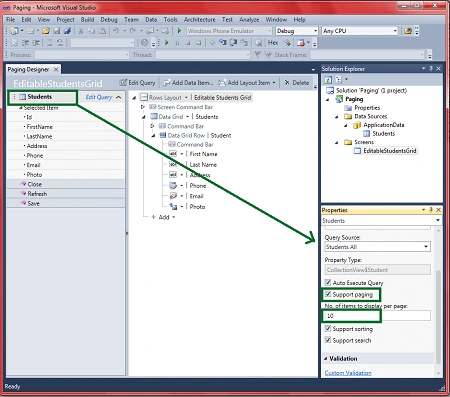Click the Stop Debugging square icon
The image size is (450, 397).
coord(188,43)
